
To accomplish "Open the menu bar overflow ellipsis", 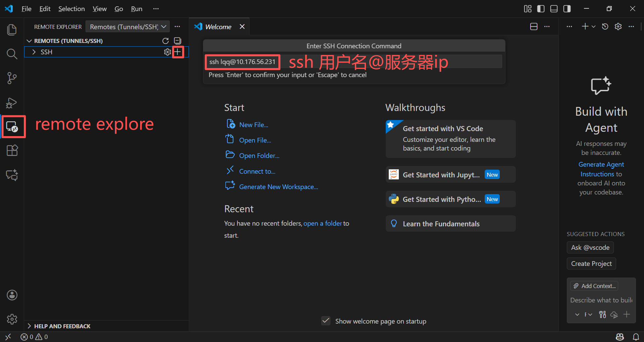I will pyautogui.click(x=156, y=9).
